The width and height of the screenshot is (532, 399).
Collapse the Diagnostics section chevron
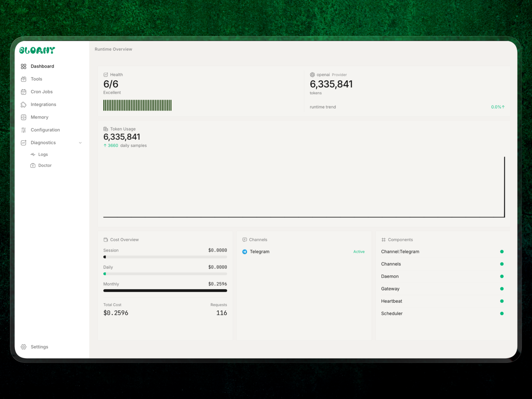[x=80, y=143]
